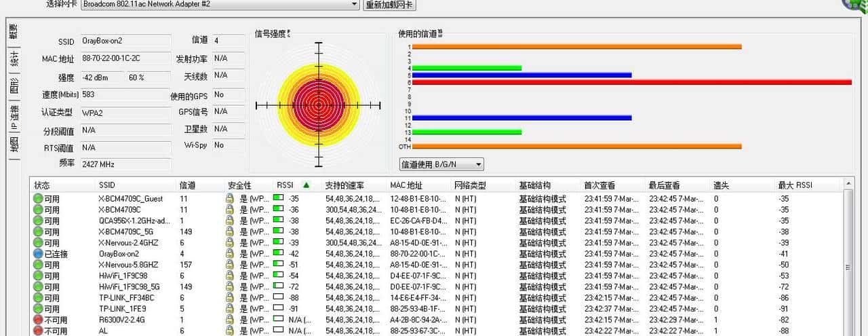Screen dimensions: 868x336
Task: Click RSSI signal bar icon for HiWiFi_1F9C98_5G
Action: 278,286
